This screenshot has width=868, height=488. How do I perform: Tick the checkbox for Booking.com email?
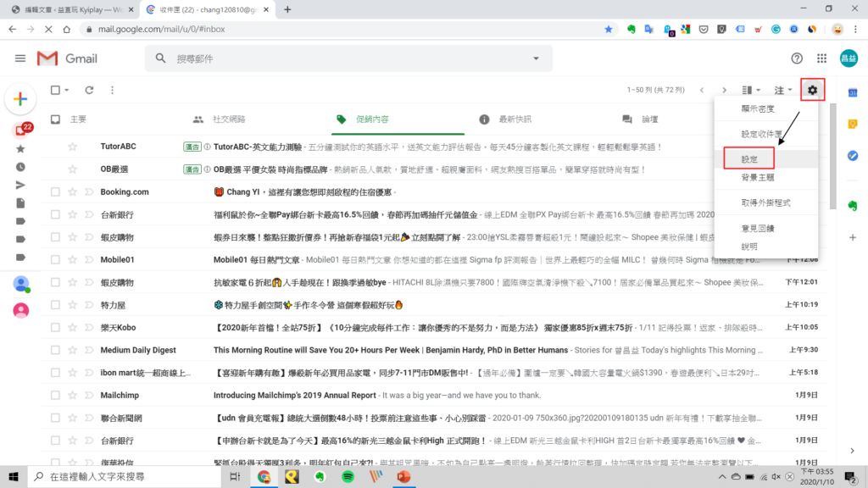(x=55, y=192)
